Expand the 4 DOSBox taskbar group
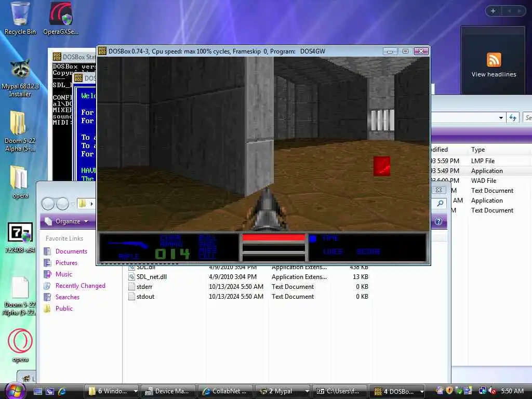 (x=422, y=391)
